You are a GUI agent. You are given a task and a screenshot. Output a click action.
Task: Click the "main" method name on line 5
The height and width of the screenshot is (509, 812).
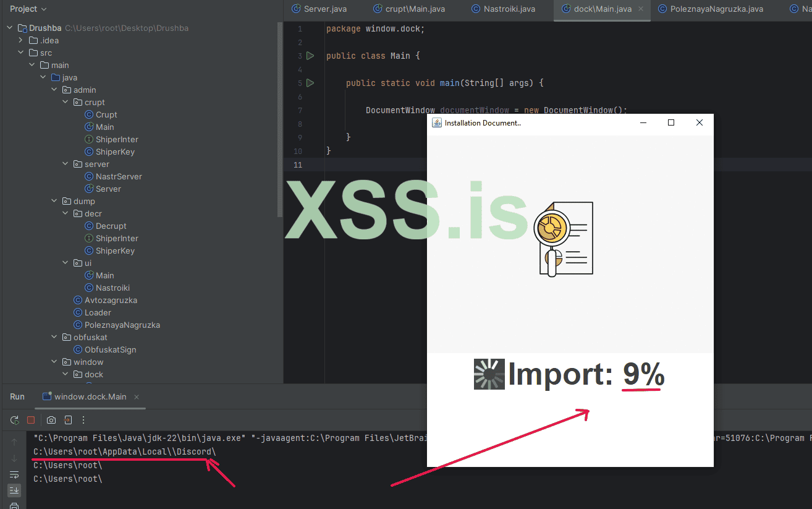(x=450, y=83)
